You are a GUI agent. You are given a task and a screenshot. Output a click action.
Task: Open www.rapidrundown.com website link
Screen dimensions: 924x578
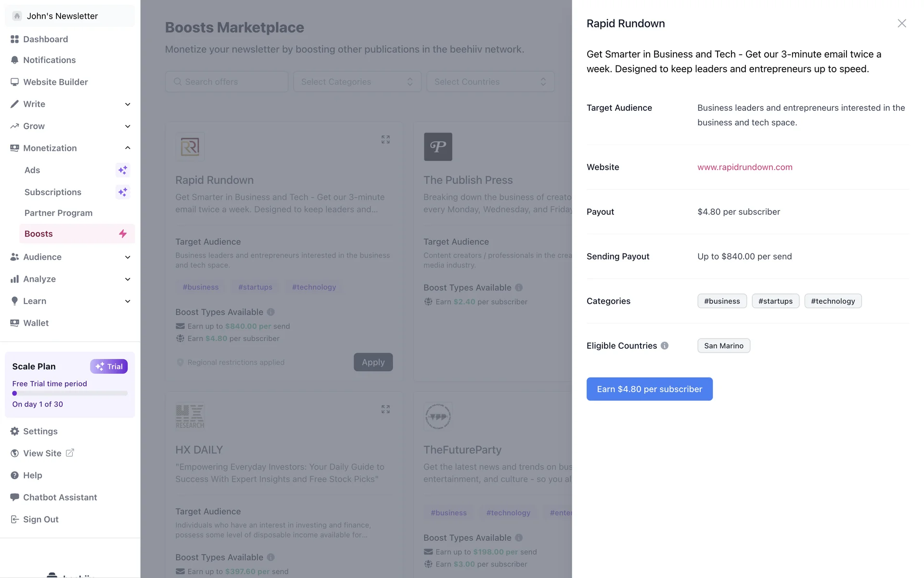click(744, 167)
